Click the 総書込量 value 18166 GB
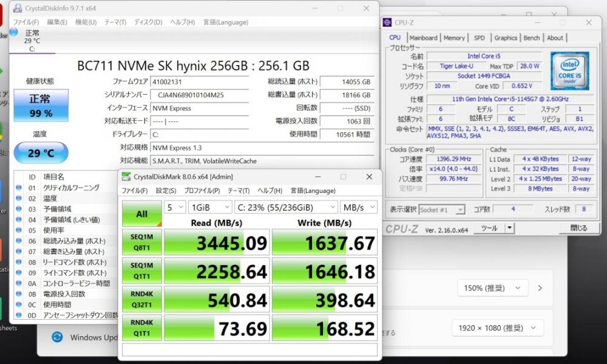This screenshot has height=364, width=607. click(x=347, y=95)
